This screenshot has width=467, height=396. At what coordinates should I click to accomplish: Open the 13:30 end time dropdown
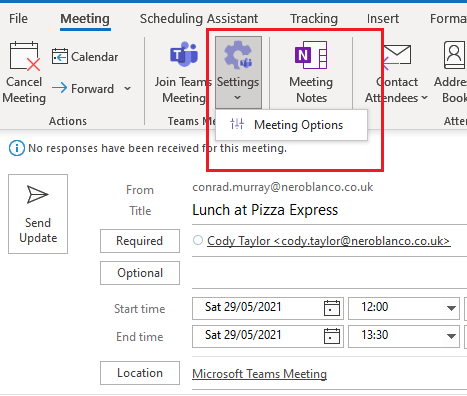451,336
